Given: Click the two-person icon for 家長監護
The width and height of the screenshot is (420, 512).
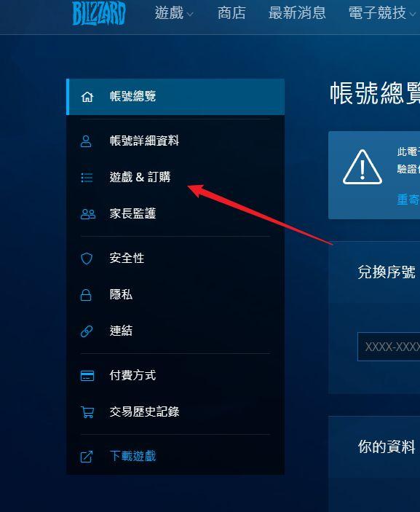Looking at the screenshot, I should (x=88, y=214).
